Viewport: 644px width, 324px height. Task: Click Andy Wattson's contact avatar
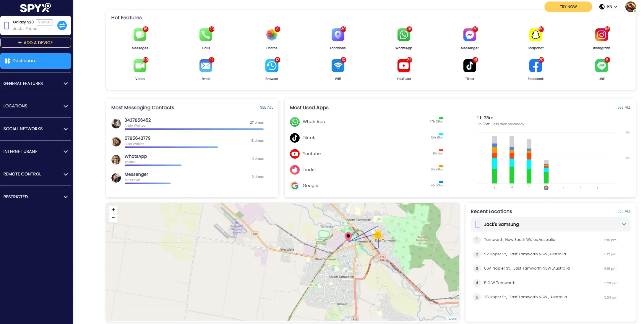point(116,123)
